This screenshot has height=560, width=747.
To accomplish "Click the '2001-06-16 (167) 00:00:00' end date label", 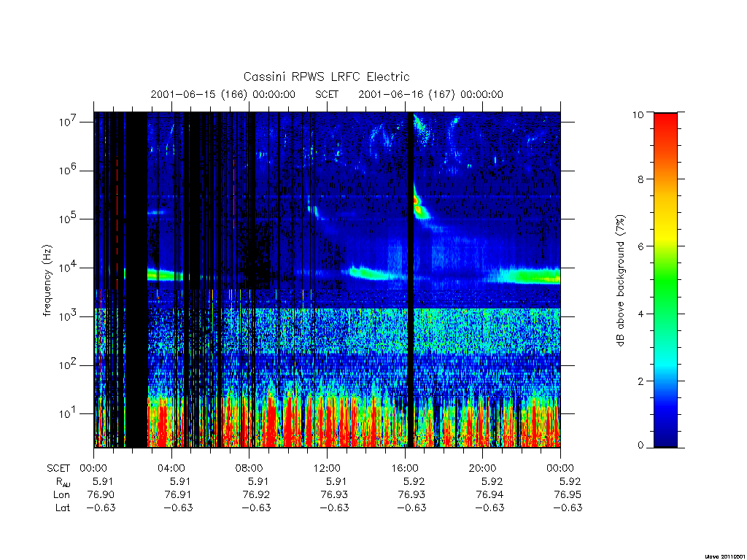I will pyautogui.click(x=430, y=94).
